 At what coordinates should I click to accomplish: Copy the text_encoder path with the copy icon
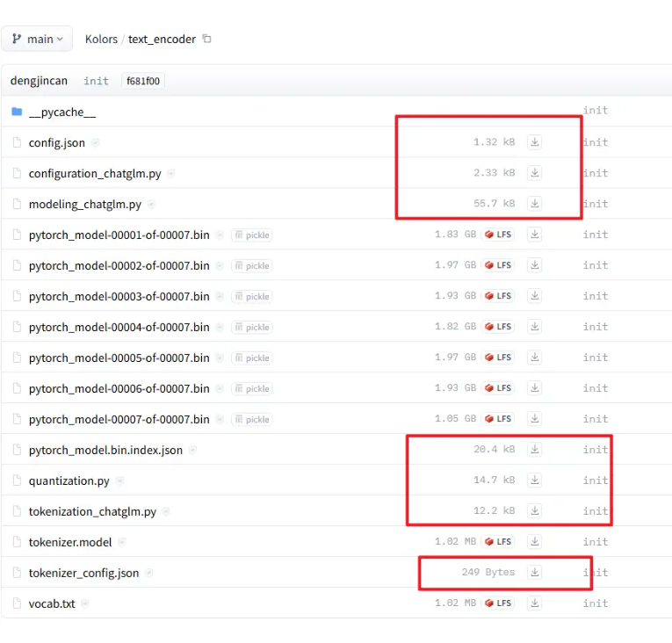coord(207,39)
